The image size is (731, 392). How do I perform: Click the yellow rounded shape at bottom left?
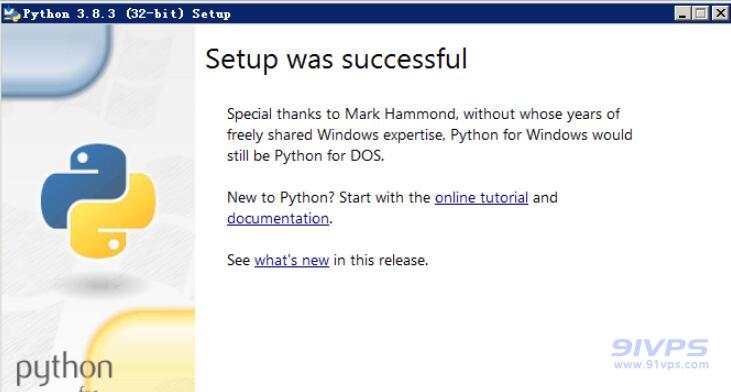142,350
